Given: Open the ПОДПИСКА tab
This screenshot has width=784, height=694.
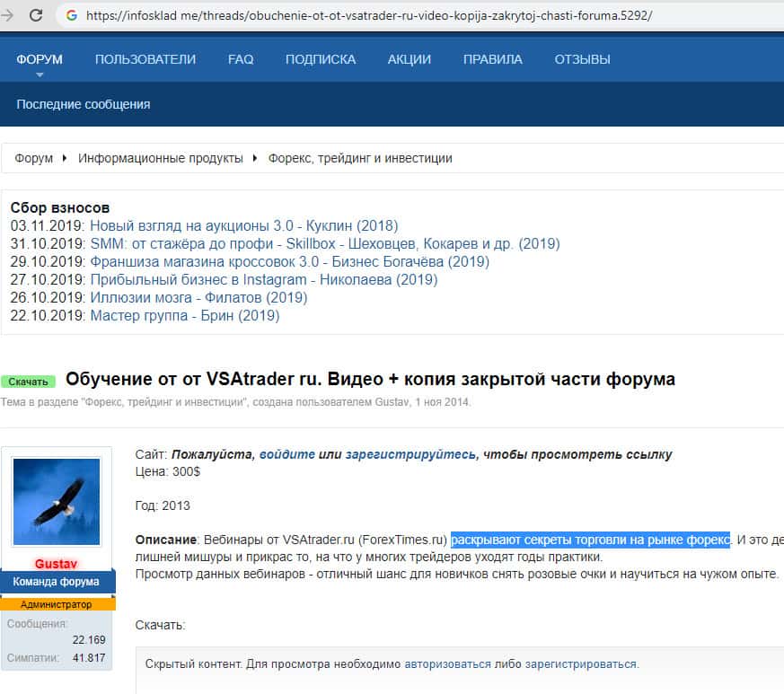Looking at the screenshot, I should pos(321,59).
